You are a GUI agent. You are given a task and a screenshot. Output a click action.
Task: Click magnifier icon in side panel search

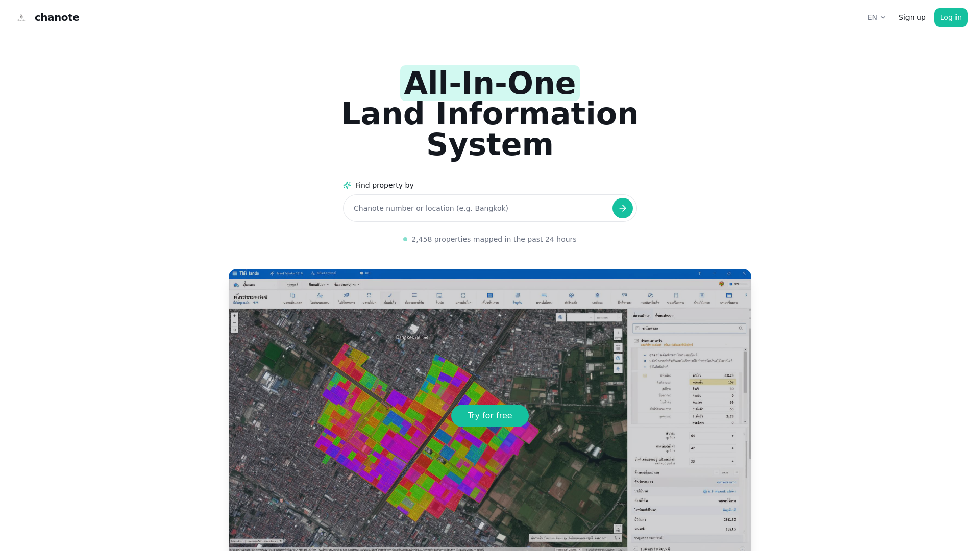coord(741,328)
